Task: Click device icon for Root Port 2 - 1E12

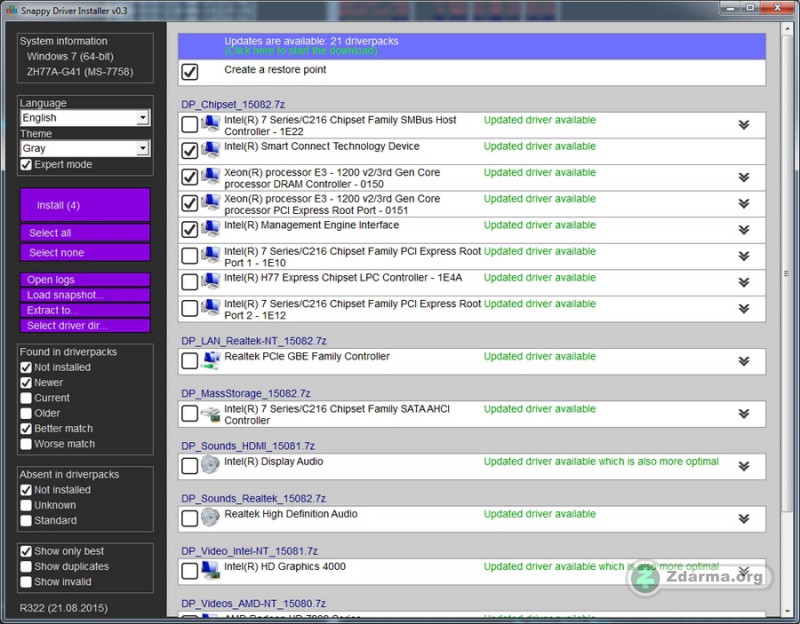Action: click(x=210, y=308)
